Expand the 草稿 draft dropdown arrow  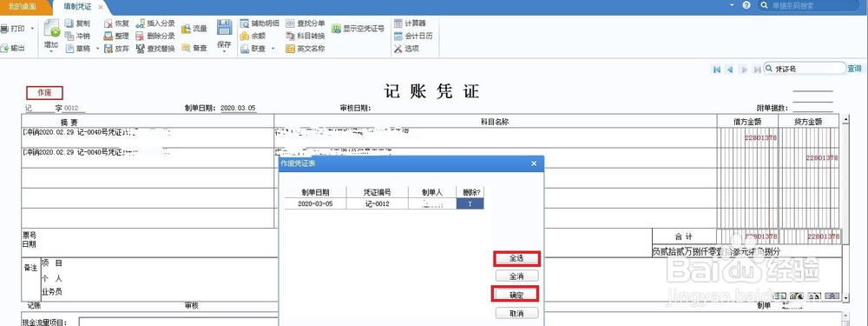[97, 48]
